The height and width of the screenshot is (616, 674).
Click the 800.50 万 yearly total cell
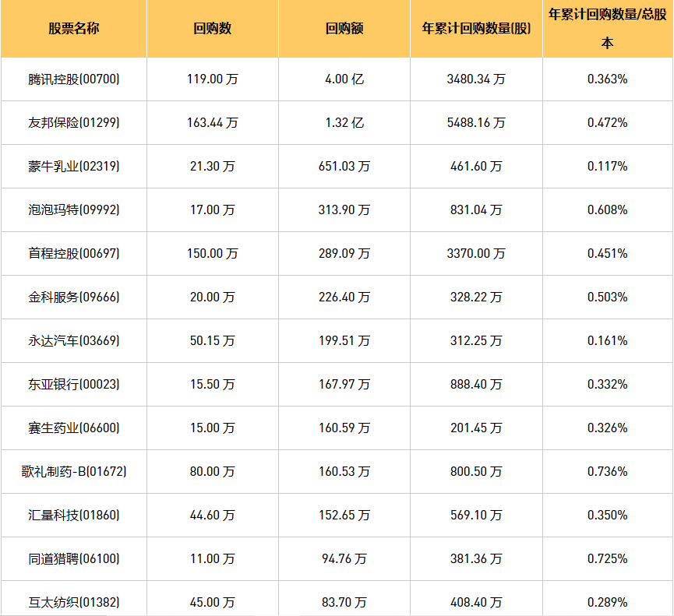(x=476, y=472)
